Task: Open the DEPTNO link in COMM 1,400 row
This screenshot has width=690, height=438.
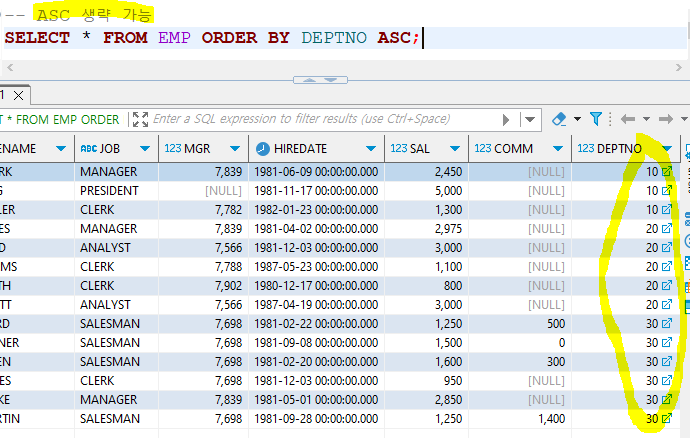Action: point(667,418)
